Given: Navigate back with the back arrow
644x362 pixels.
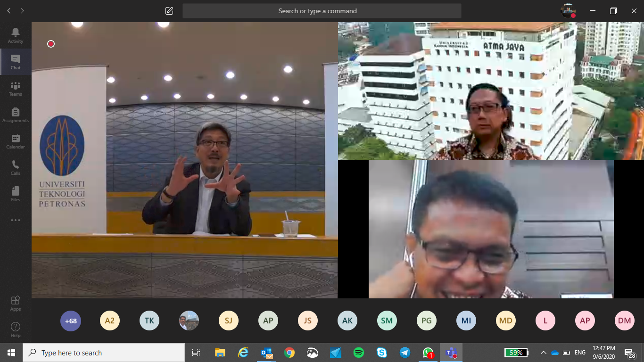Looking at the screenshot, I should (x=8, y=10).
